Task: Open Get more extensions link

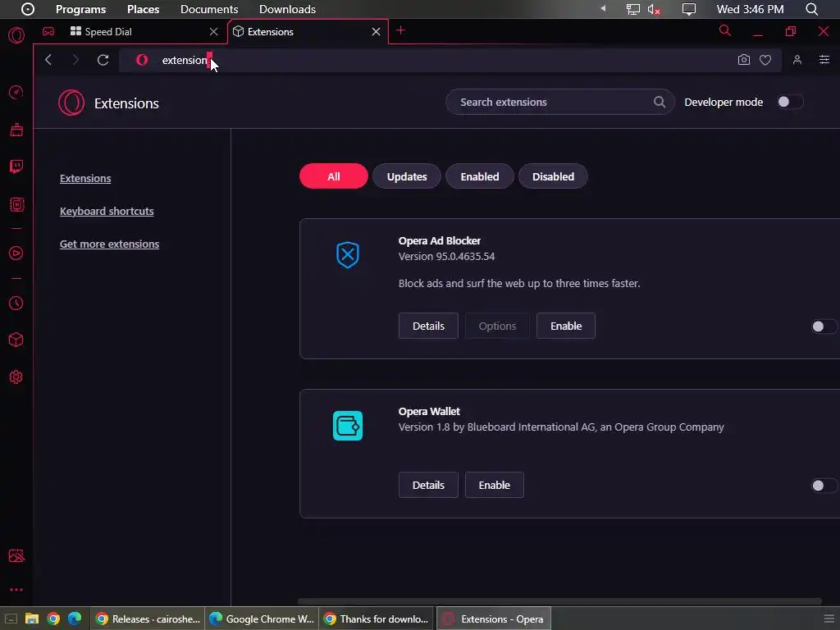Action: coord(109,244)
